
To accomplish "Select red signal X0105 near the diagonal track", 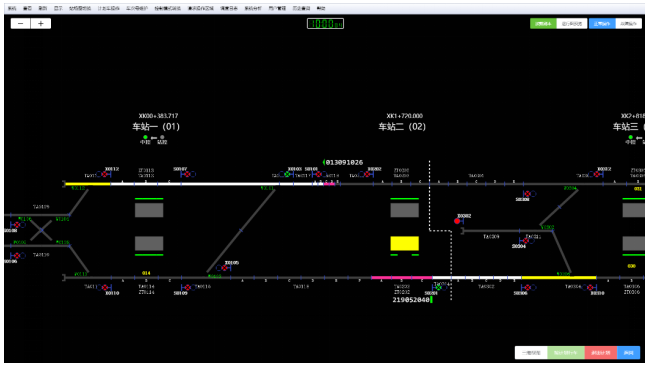I will click(225, 268).
